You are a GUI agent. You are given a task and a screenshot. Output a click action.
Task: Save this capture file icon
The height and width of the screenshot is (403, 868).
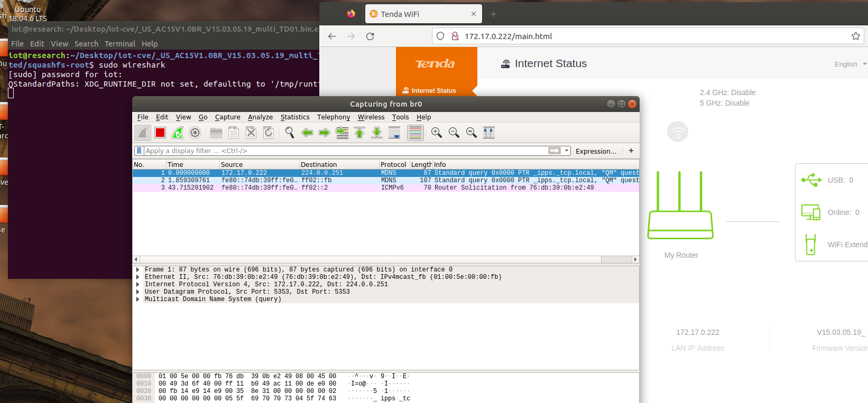[x=234, y=133]
